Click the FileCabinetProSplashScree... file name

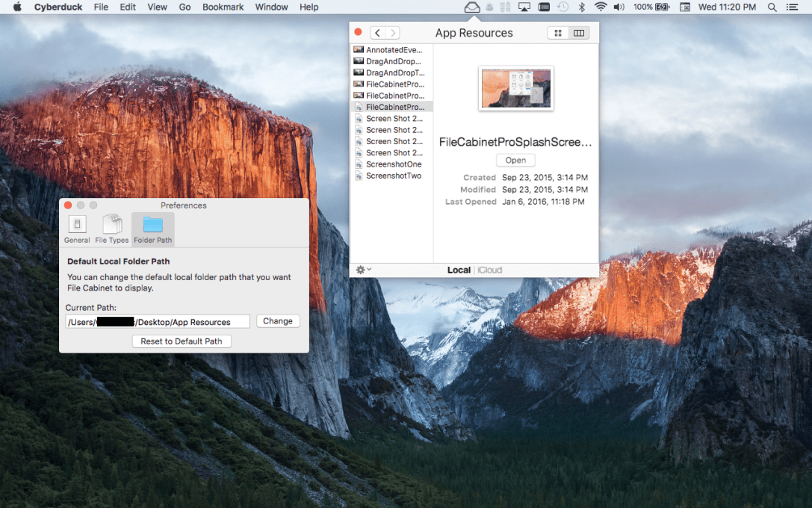pos(515,142)
